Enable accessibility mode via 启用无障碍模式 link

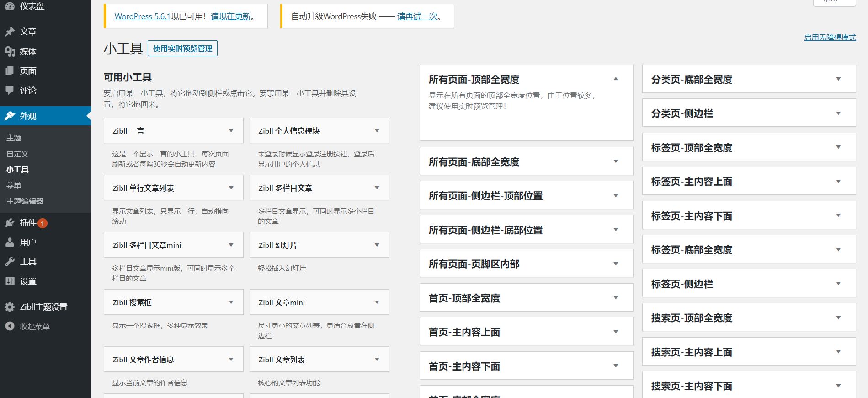click(x=830, y=38)
